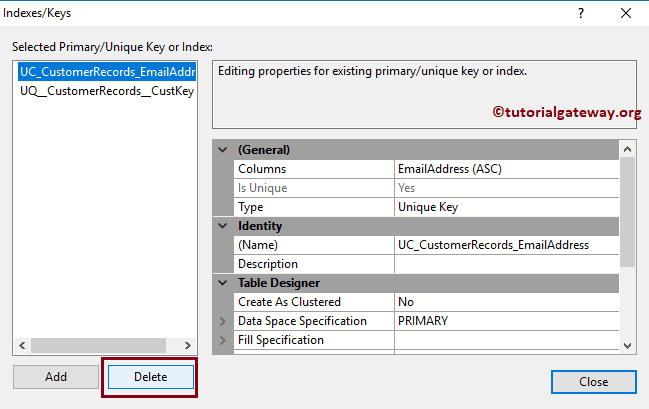Click the Columns value EmailAddress (ASC)

506,169
